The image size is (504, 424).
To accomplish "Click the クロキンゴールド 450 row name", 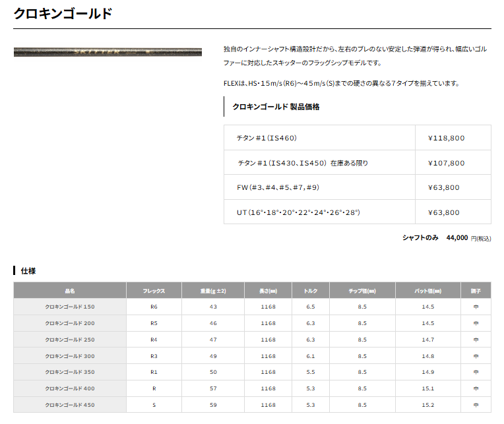I will pos(70,405).
